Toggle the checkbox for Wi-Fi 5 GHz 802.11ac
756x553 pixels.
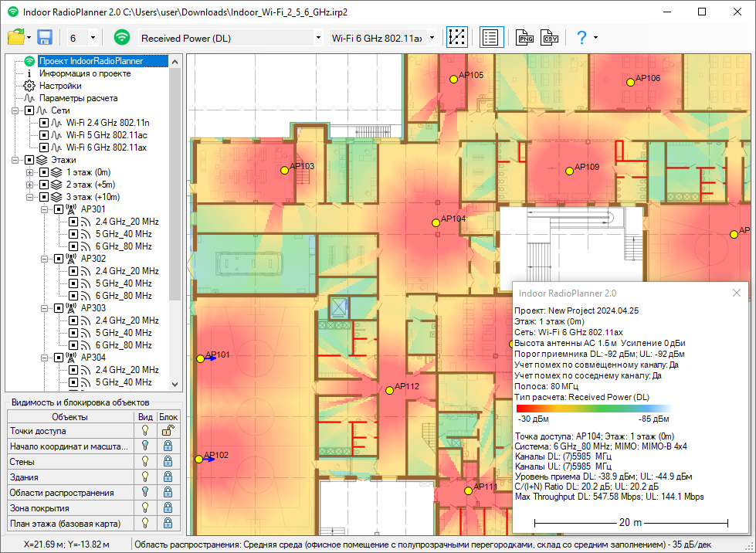tap(44, 135)
